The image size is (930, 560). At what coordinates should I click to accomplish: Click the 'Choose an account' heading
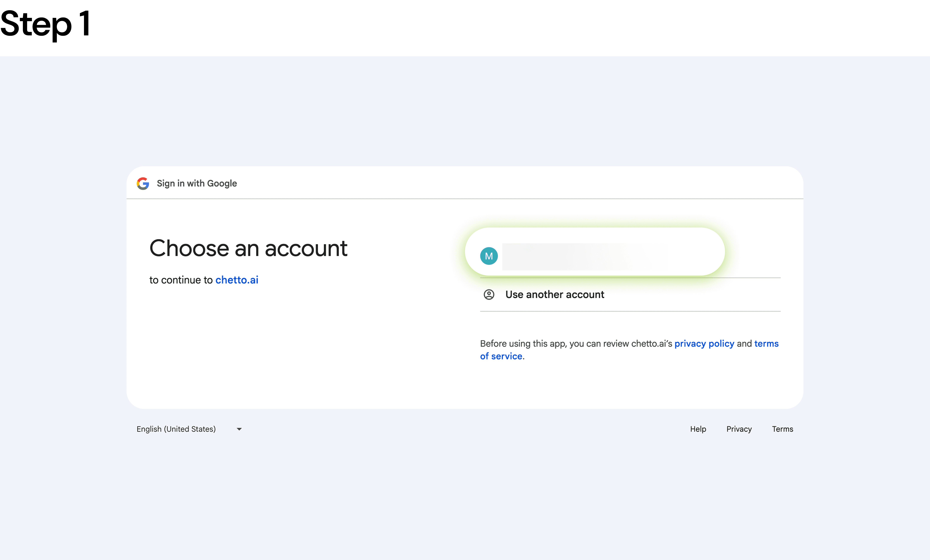click(x=248, y=249)
